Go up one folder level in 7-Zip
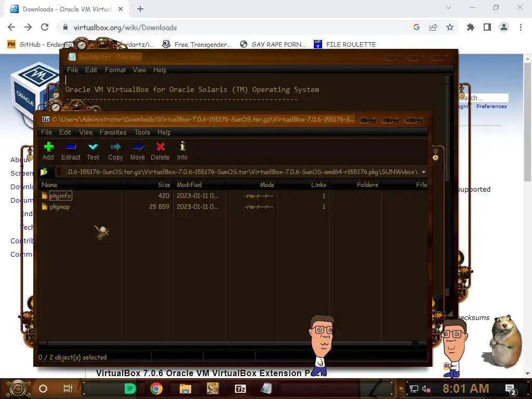This screenshot has width=532, height=399. (x=44, y=171)
